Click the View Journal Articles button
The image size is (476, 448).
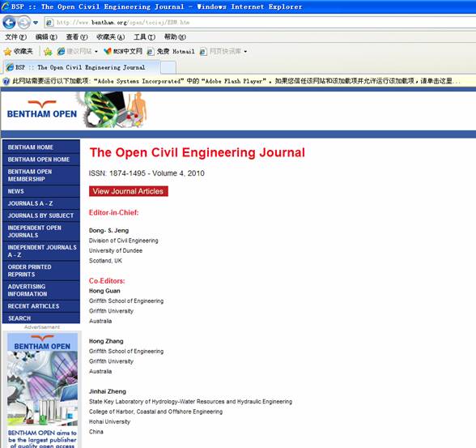129,191
